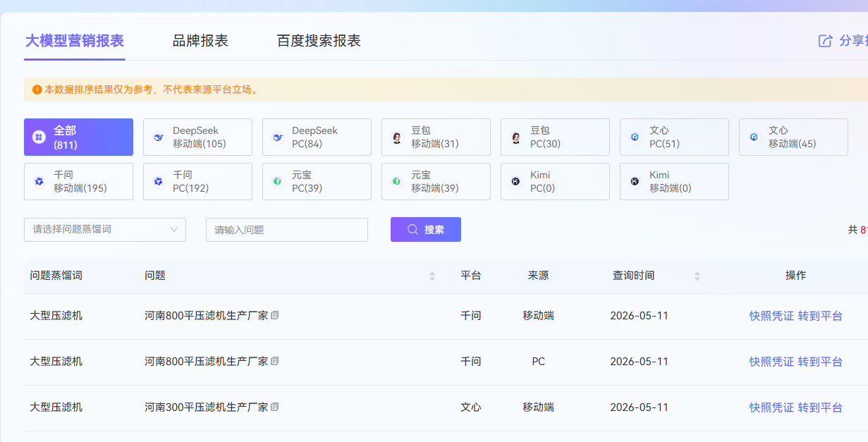The image size is (868, 442).
Task: Sort by 问题 column arrows
Action: pyautogui.click(x=432, y=276)
